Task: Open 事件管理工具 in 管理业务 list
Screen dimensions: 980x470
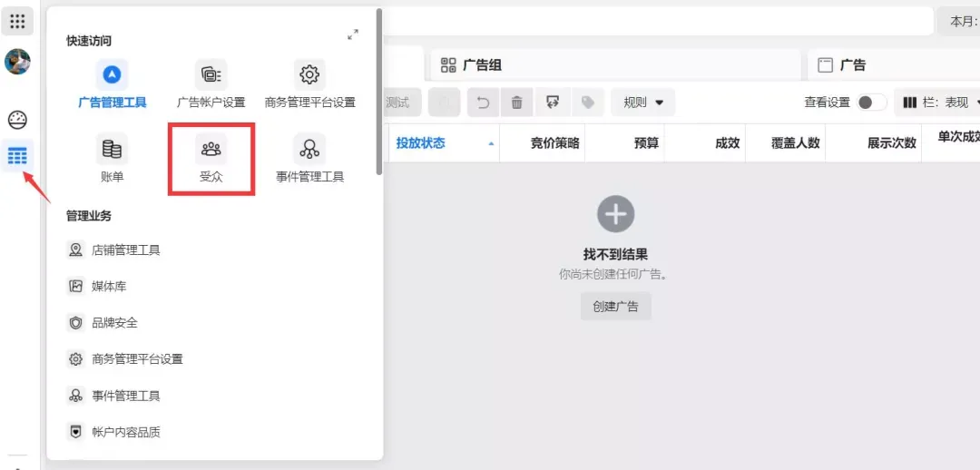Action: coord(113,396)
